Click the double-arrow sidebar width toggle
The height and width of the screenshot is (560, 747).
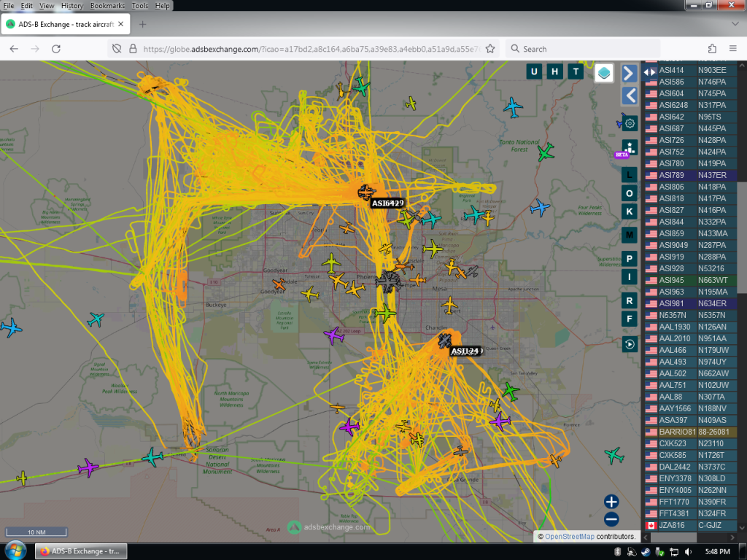click(649, 72)
